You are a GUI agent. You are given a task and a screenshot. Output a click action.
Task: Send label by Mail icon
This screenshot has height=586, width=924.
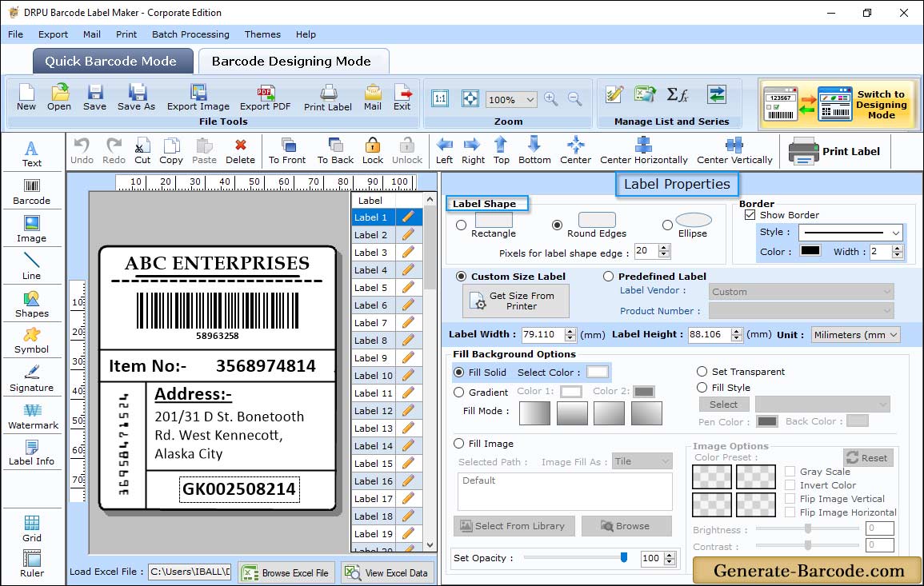[x=373, y=98]
